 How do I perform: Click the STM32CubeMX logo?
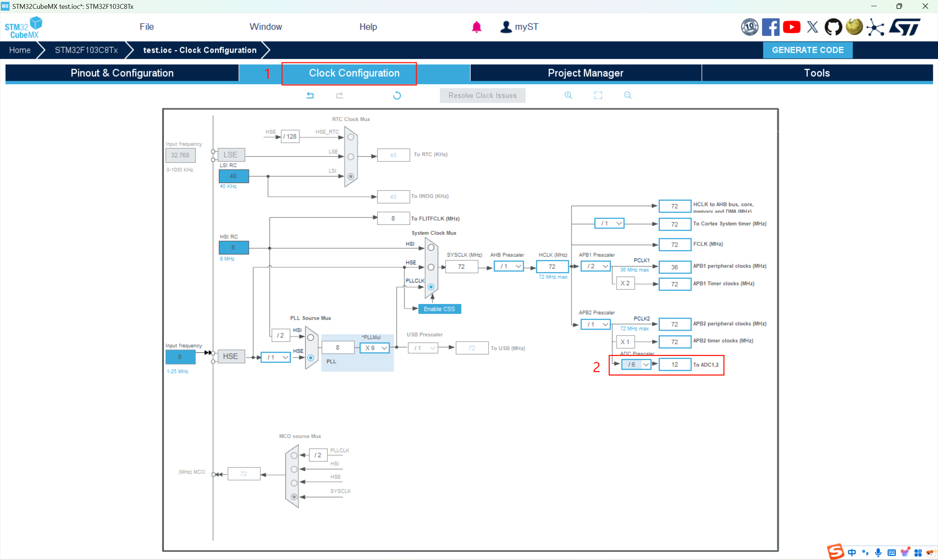(x=23, y=27)
